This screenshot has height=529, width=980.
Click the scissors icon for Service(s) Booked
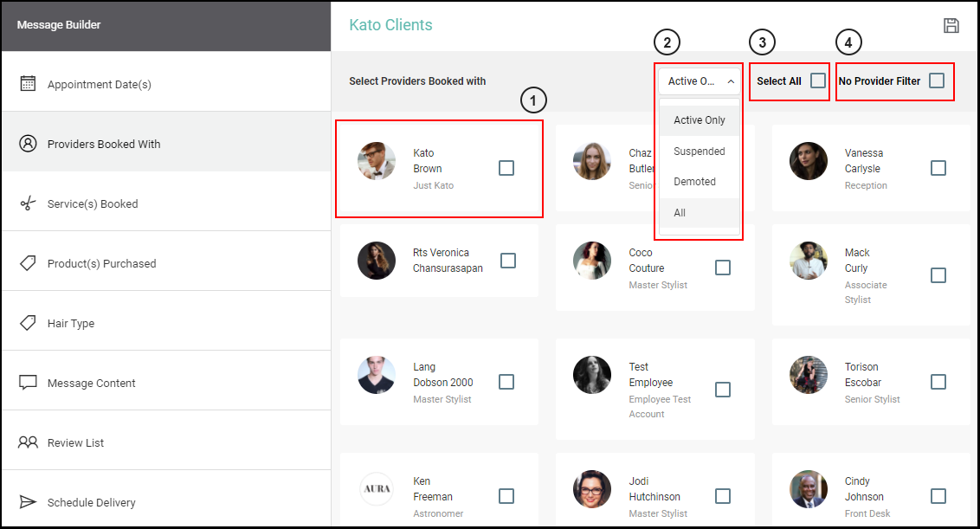tap(28, 203)
